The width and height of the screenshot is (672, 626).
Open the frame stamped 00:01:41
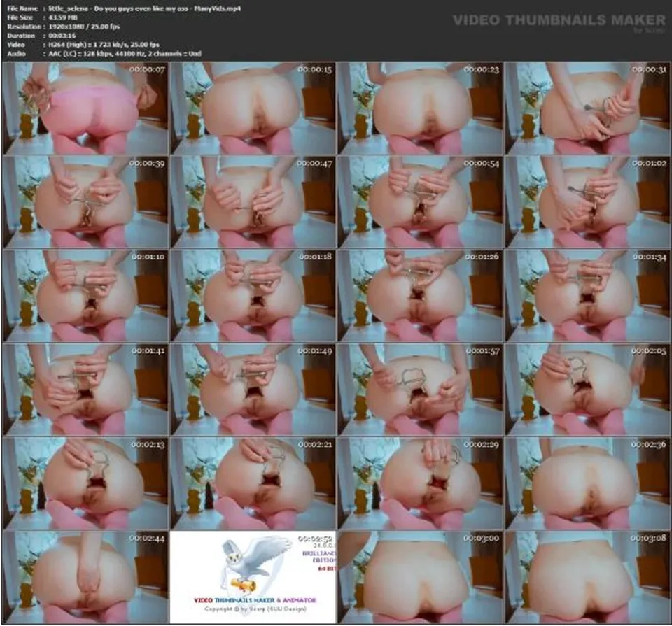pos(85,389)
